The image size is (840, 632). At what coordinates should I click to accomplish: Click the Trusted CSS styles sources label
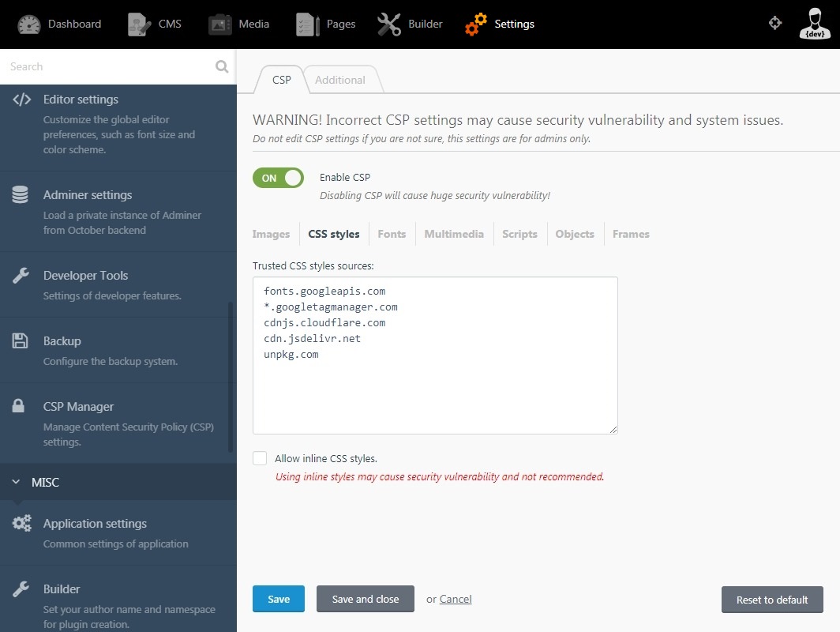coord(313,266)
